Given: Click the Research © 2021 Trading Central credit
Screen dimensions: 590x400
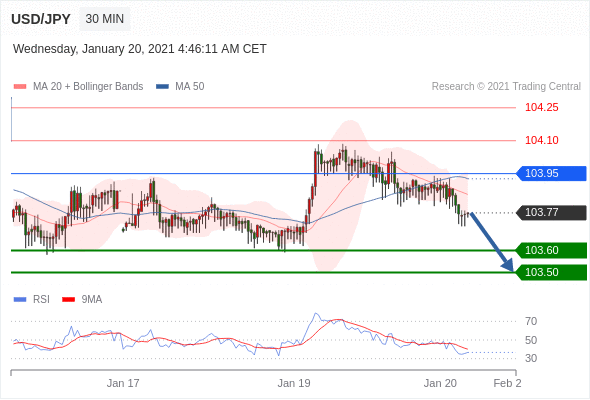Looking at the screenshot, I should coord(506,87).
